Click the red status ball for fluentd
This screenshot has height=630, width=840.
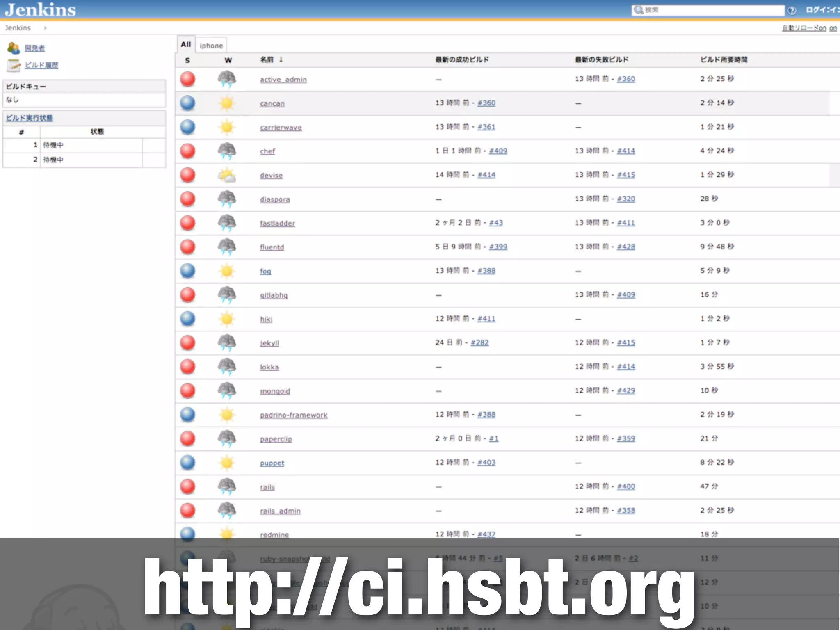pos(187,247)
